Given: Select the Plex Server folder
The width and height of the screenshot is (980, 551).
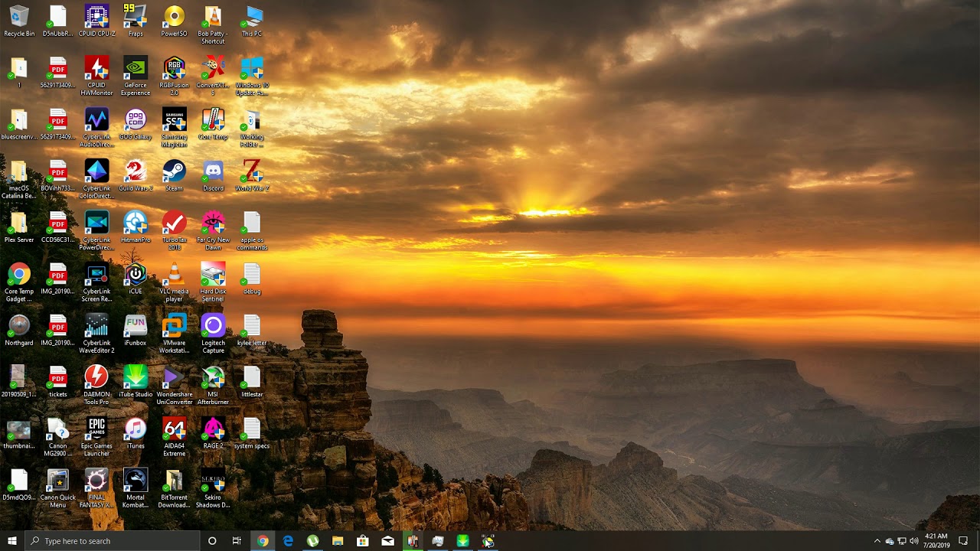Looking at the screenshot, I should (x=19, y=227).
